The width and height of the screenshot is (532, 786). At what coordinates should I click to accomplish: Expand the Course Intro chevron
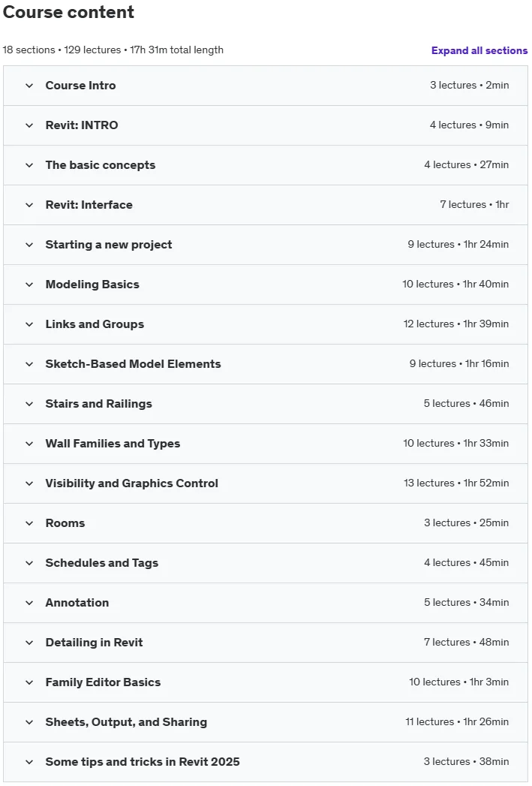click(x=29, y=86)
